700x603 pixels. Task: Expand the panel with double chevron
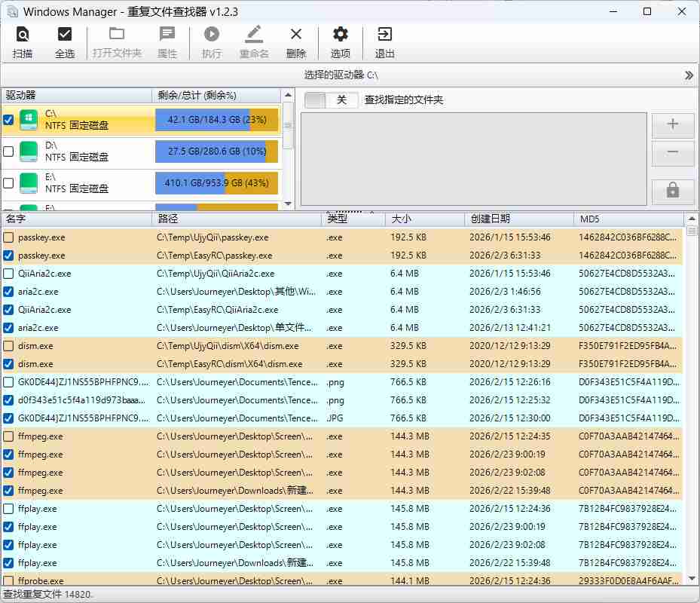[x=689, y=75]
